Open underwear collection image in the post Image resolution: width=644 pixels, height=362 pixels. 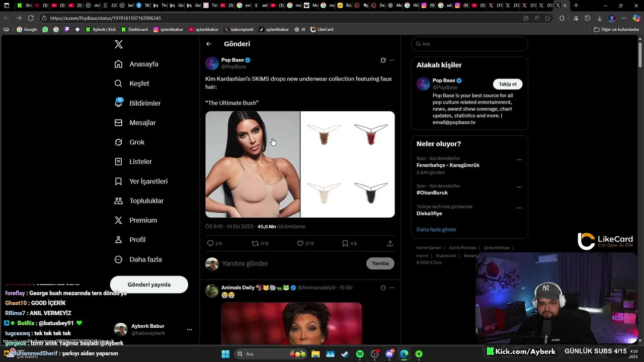[x=348, y=164]
